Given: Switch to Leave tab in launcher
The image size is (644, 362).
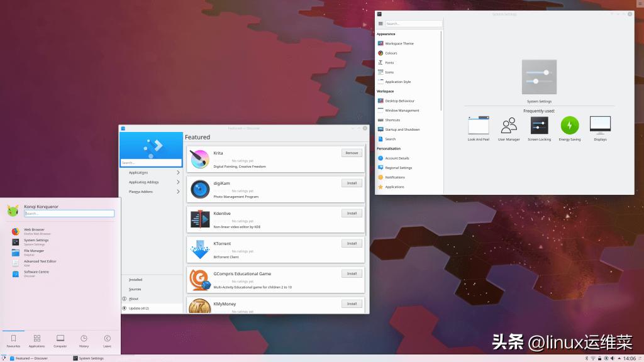Looking at the screenshot, I should point(107,341).
